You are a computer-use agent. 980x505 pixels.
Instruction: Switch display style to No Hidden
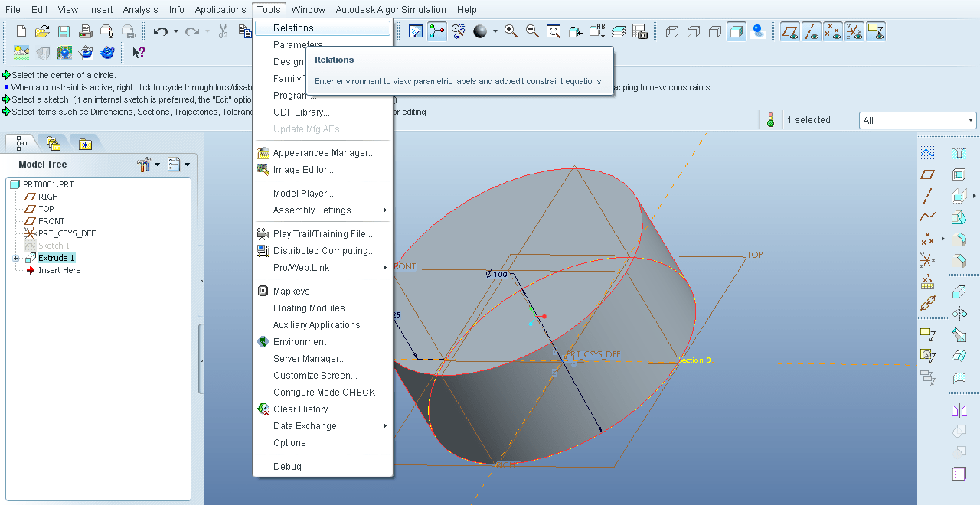(715, 31)
